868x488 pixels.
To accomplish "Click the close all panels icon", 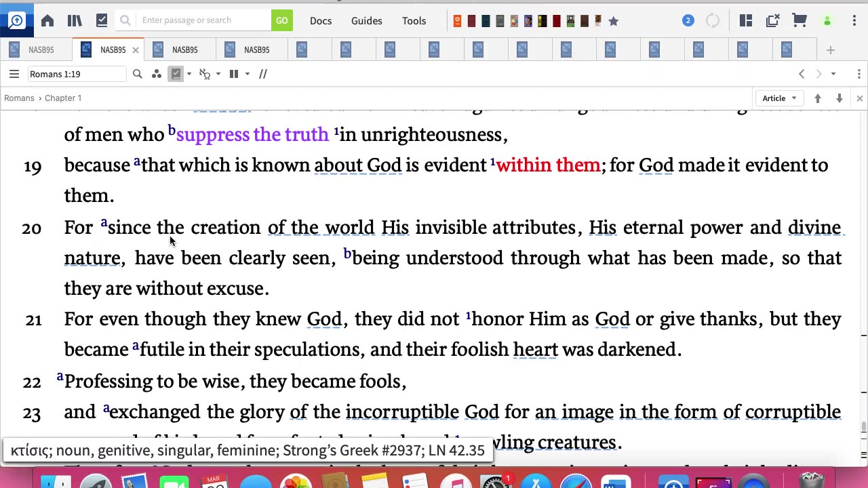I will 772,20.
